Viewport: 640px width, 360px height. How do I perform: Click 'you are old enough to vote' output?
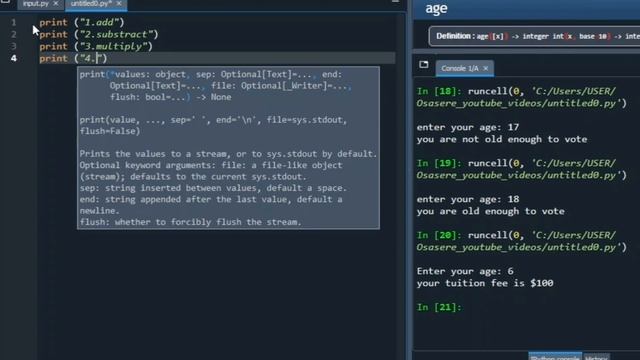pos(491,211)
